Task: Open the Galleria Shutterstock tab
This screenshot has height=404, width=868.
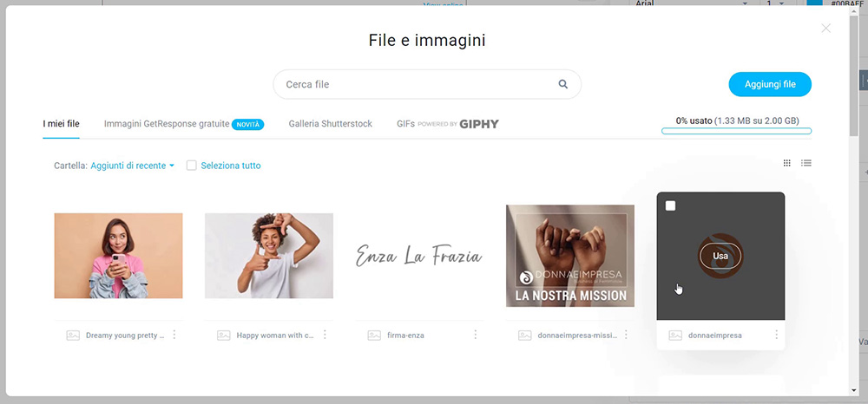Action: coord(330,124)
